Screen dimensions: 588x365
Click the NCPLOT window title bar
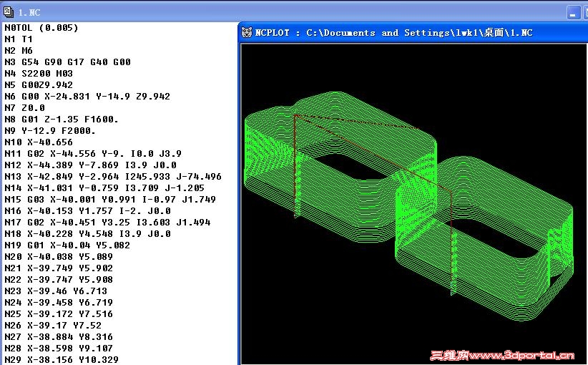(413, 33)
